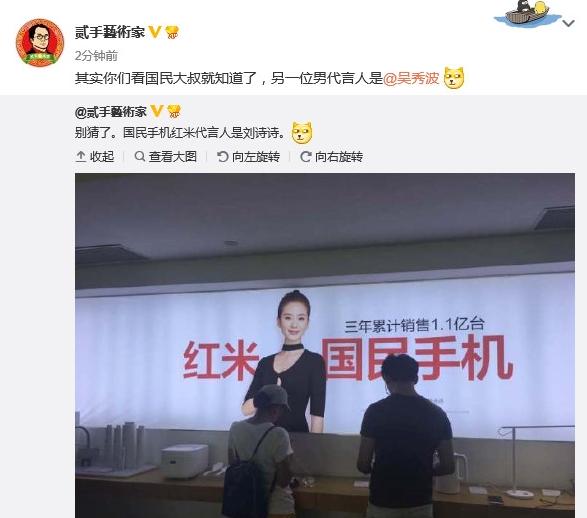Screen dimensions: 587x518
Task: Click the 2分钟前 timestamp
Action: (x=96, y=56)
